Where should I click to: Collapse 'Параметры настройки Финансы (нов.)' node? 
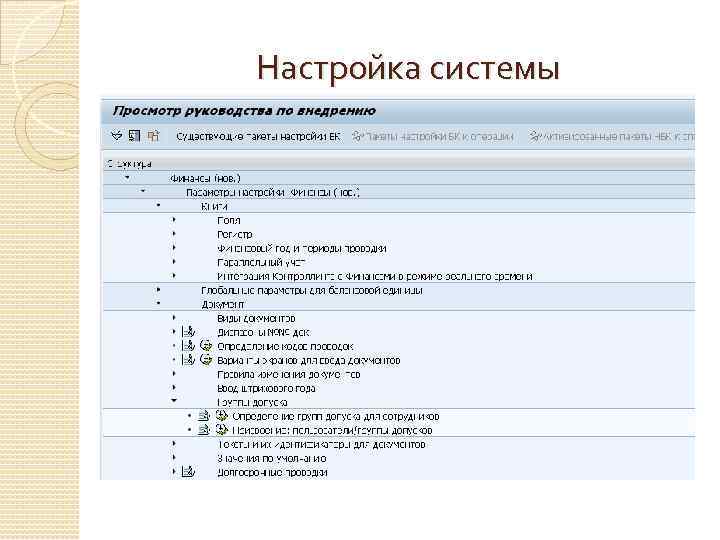[143, 191]
